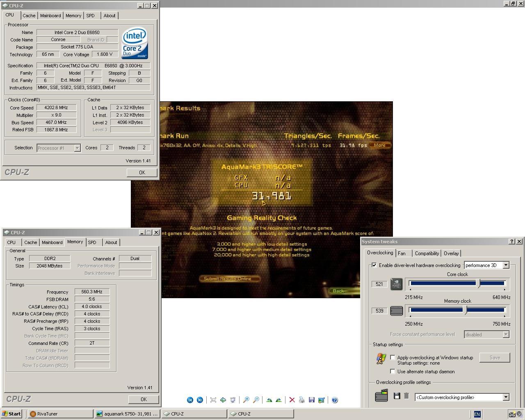The height and width of the screenshot is (420, 525).
Task: Click the Memory clock value field 539
Action: pos(379,311)
